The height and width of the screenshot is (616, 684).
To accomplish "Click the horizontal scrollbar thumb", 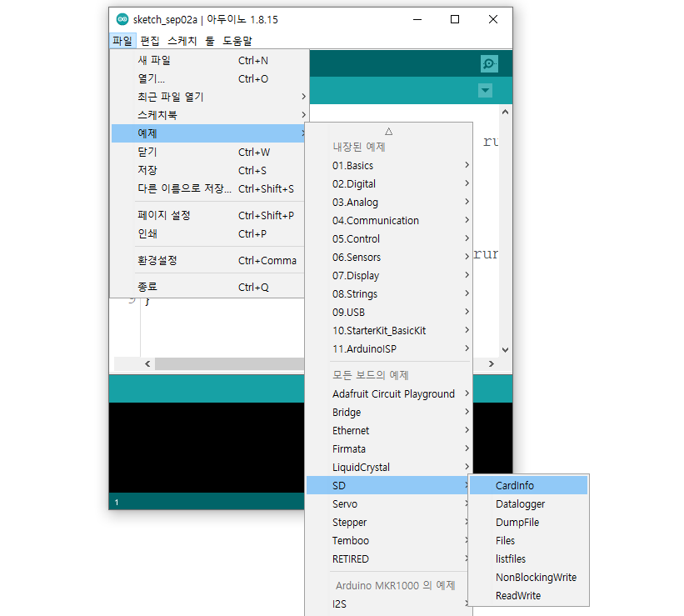I will tap(229, 363).
